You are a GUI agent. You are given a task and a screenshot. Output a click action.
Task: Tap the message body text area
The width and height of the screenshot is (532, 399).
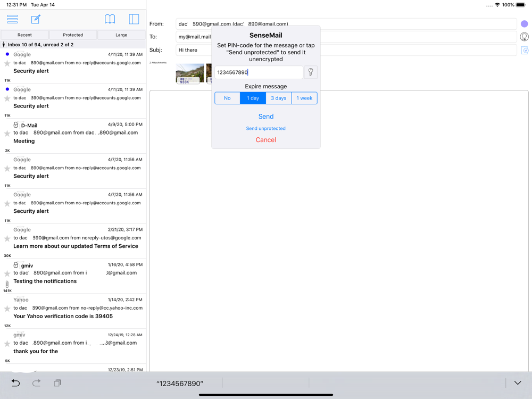(339, 231)
